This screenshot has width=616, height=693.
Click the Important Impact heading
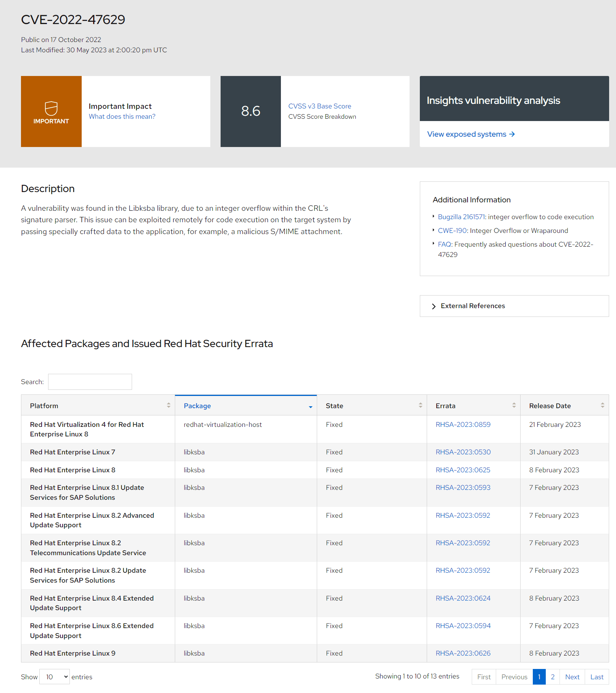tap(120, 106)
